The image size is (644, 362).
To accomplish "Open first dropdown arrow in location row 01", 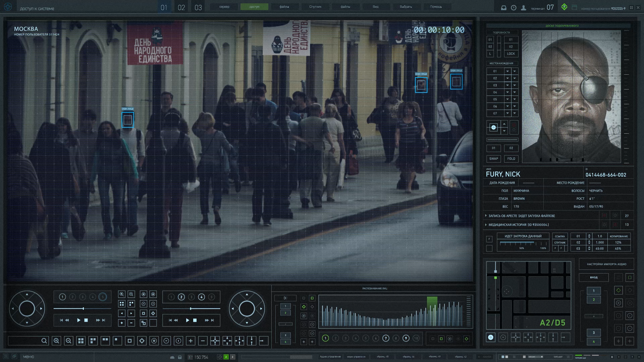I will 507,71.
